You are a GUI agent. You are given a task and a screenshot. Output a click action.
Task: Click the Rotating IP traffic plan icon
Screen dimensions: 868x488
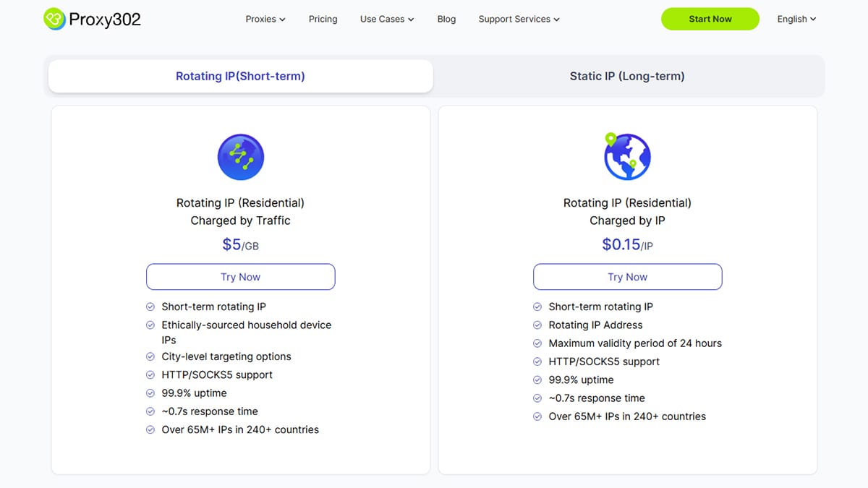click(x=240, y=157)
